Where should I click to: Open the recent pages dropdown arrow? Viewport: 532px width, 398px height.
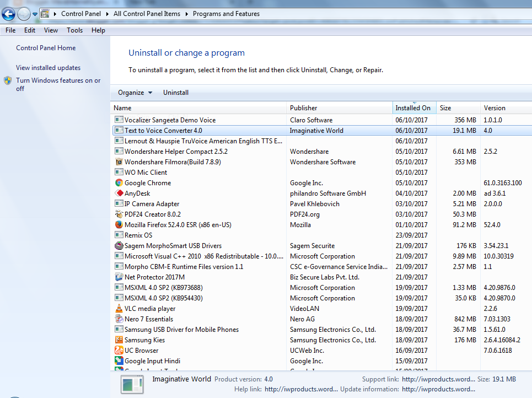click(x=35, y=14)
